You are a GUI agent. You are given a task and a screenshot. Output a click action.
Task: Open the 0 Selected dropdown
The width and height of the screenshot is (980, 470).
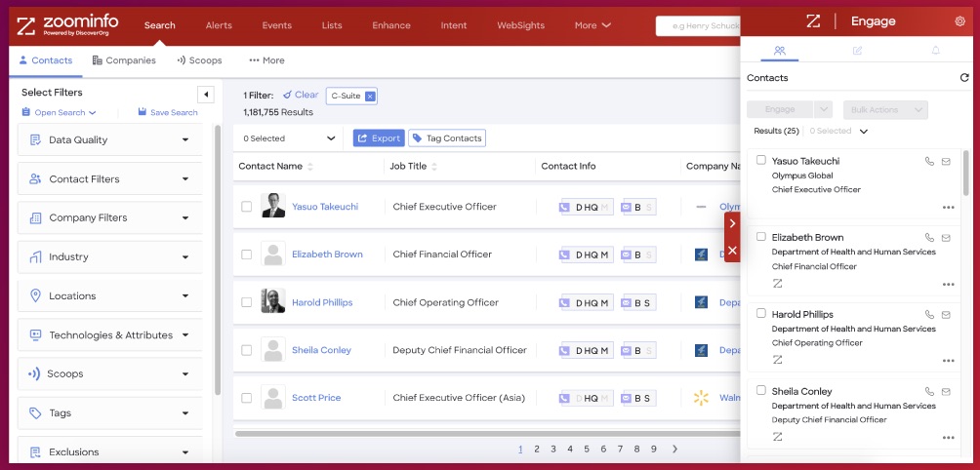[289, 138]
